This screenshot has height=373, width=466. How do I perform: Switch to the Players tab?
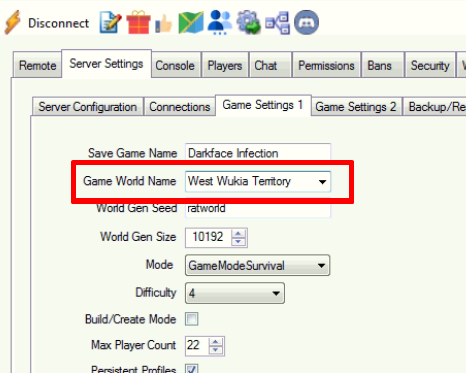point(225,65)
